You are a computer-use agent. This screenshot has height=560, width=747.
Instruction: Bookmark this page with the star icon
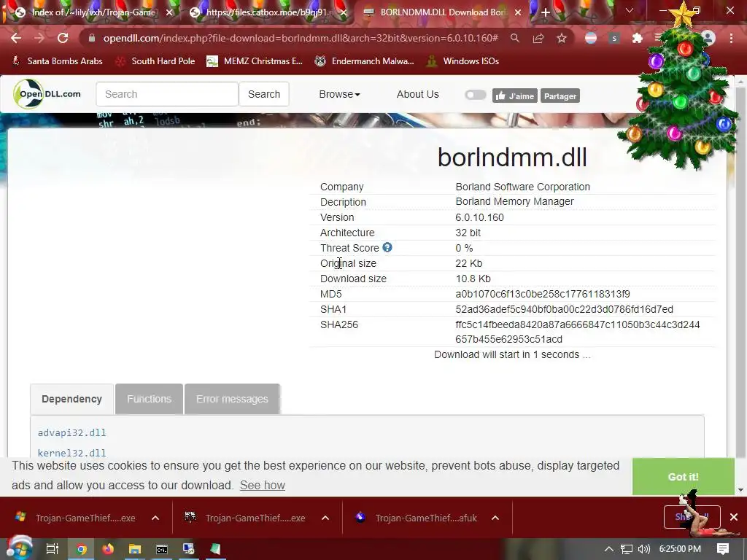pyautogui.click(x=562, y=38)
